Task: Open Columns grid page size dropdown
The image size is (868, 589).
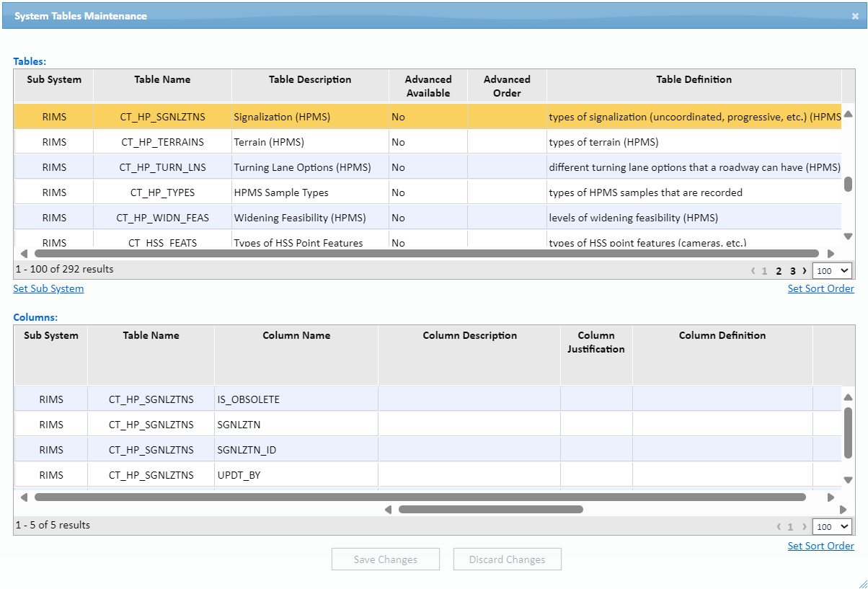Action: tap(832, 527)
